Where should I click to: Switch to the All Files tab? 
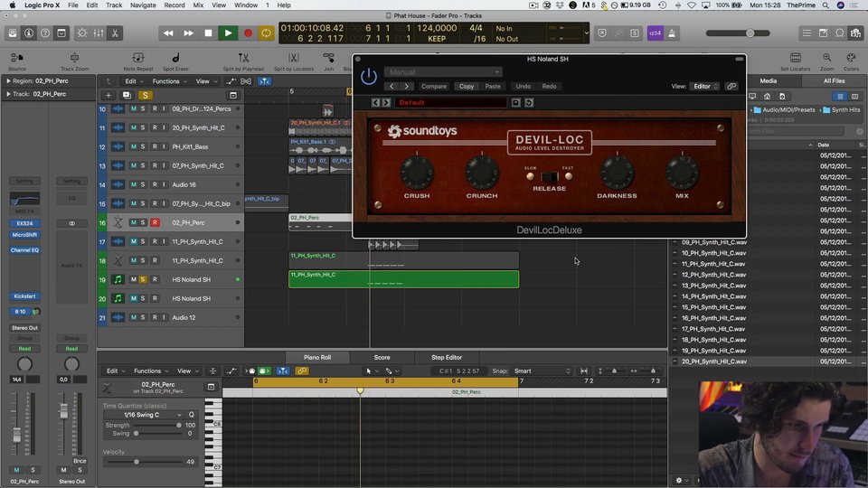click(834, 80)
